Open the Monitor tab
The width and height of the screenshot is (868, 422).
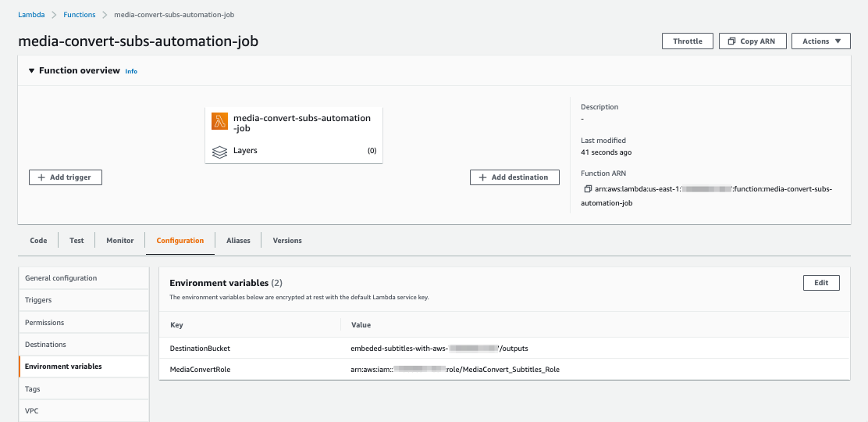click(120, 241)
